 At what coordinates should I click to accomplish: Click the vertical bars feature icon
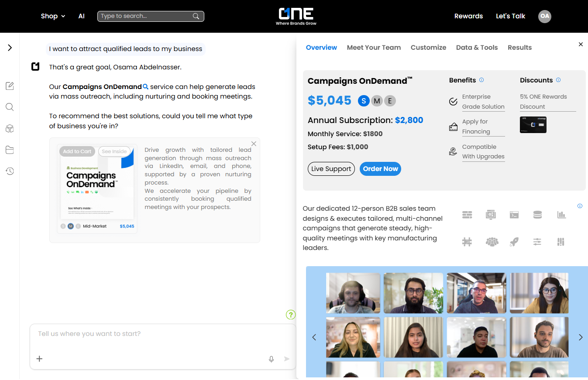click(x=561, y=242)
